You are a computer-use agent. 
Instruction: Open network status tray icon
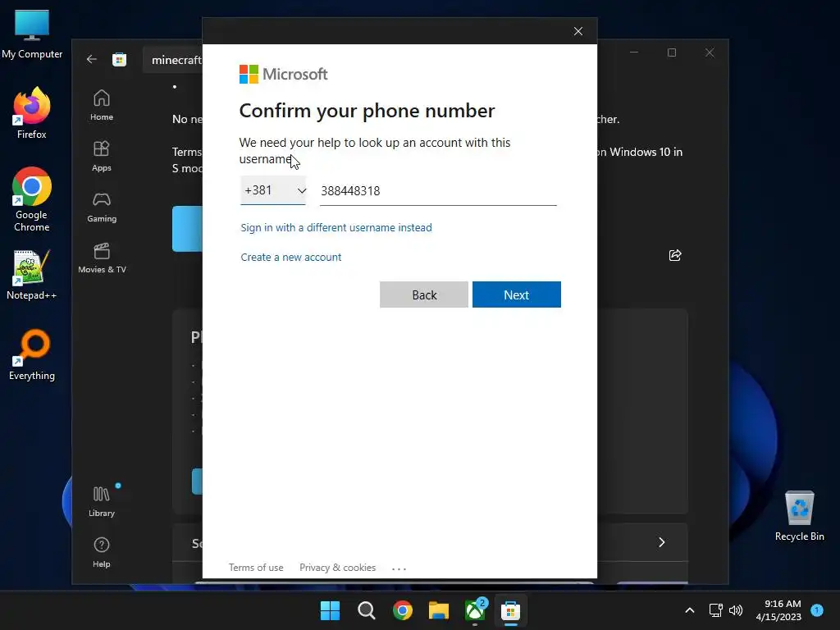point(715,610)
